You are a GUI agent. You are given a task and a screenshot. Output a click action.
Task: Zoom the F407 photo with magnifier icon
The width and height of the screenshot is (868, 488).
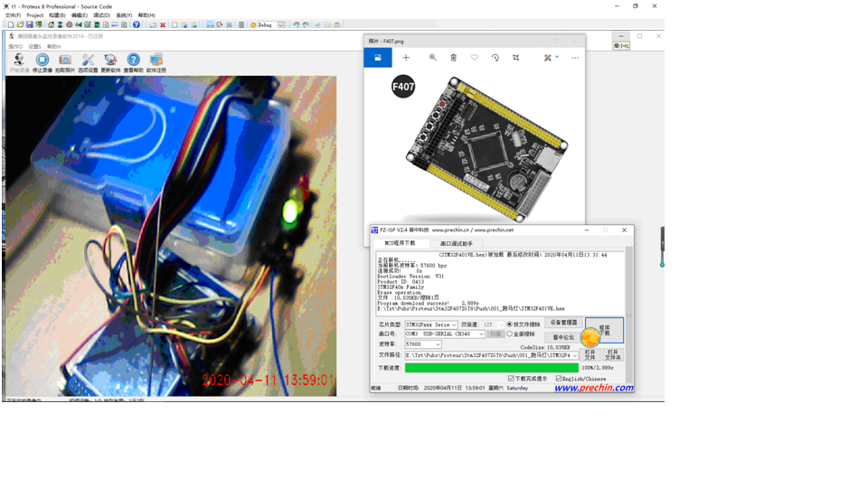433,58
